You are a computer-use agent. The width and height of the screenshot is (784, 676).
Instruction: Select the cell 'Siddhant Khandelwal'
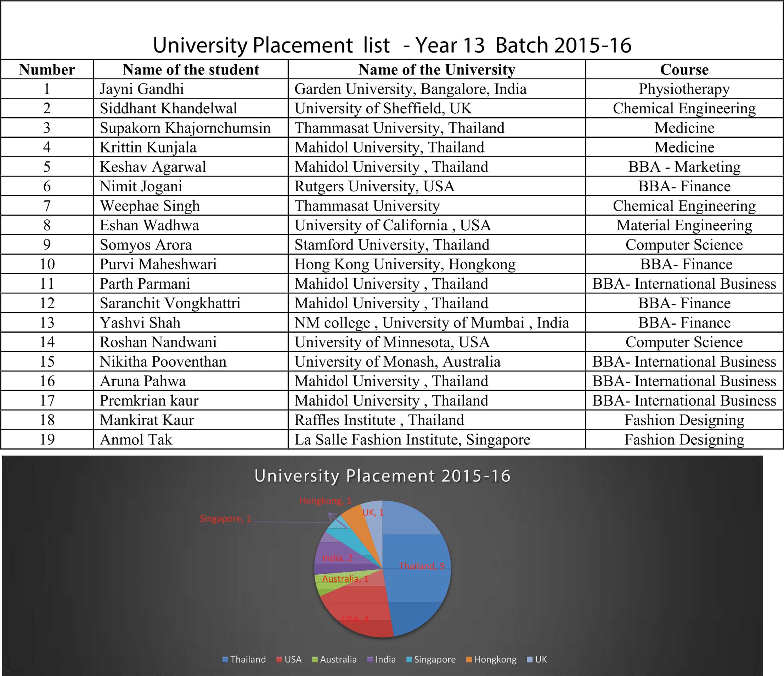point(191,108)
